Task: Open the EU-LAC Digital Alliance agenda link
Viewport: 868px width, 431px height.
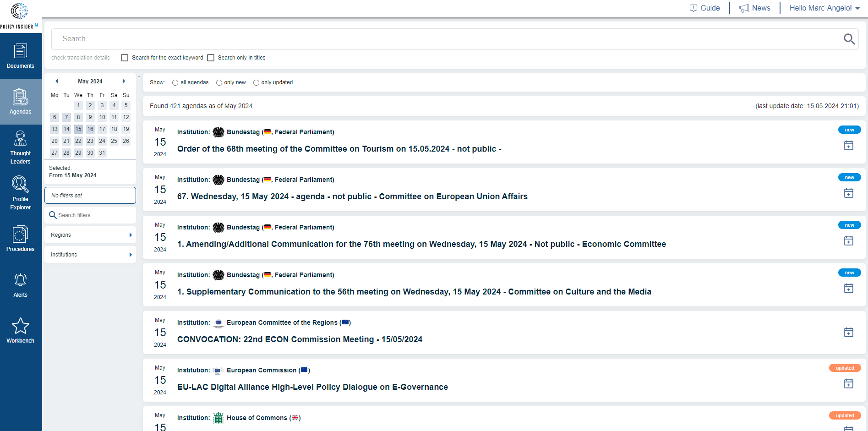Action: pos(312,387)
